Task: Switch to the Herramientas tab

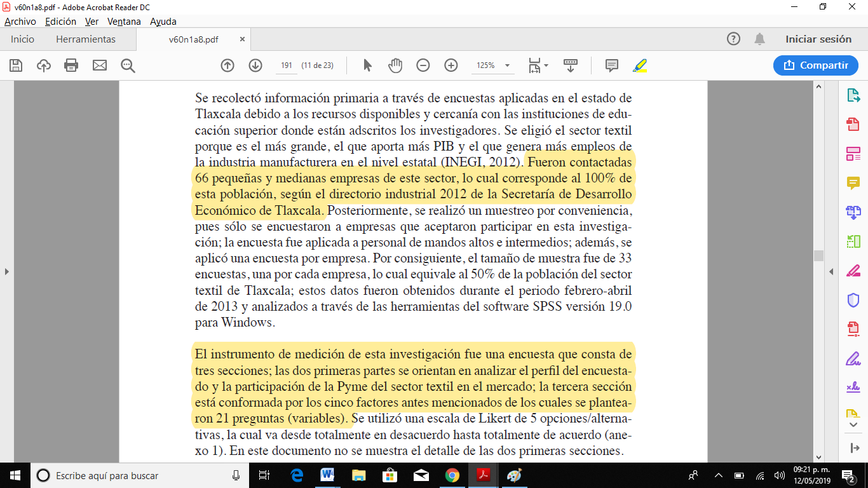Action: pos(86,39)
